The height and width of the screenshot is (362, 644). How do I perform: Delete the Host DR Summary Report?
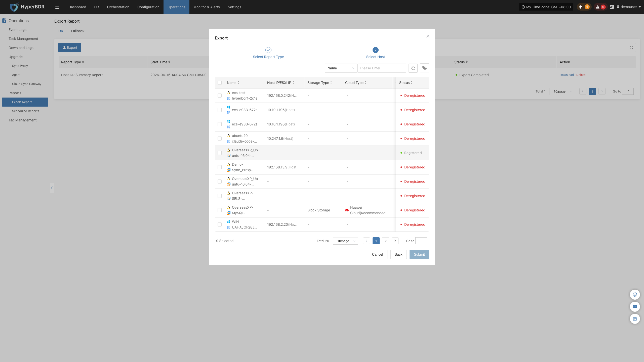[581, 75]
